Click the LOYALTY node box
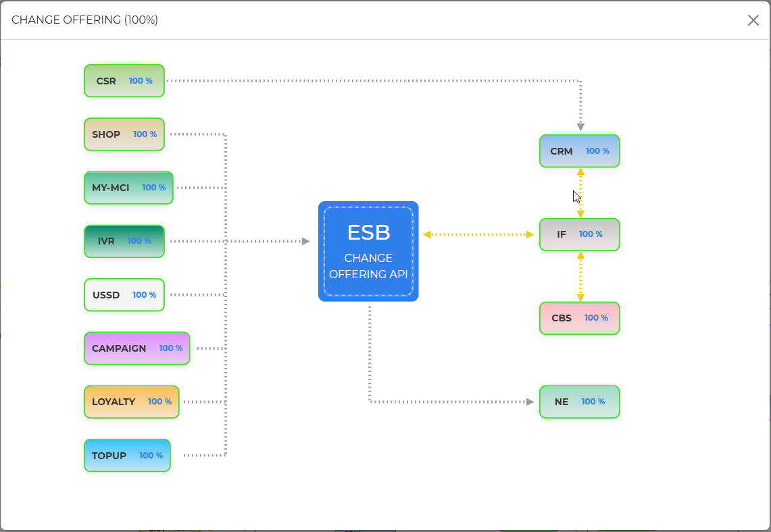Screen dimensions: 771x532 [x=131, y=402]
